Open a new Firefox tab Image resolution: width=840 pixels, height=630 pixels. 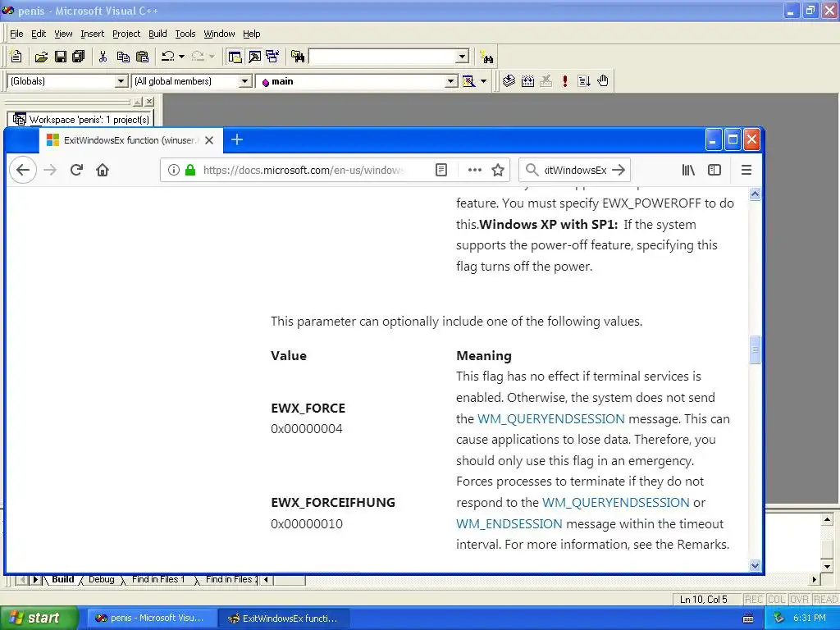pos(237,139)
